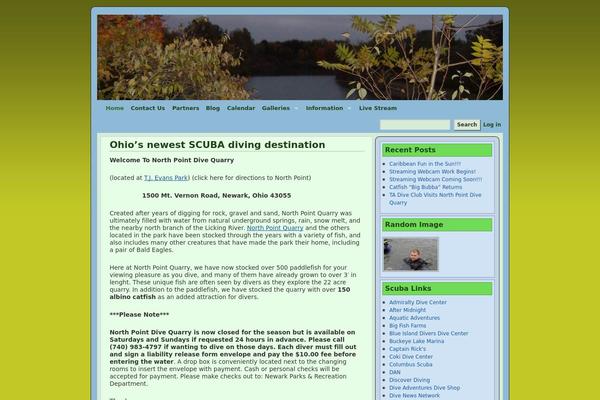
Task: Visit the Admiralty Dive Center link
Action: point(418,302)
